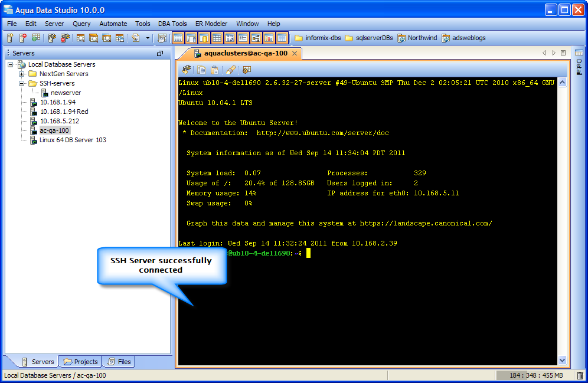Image resolution: width=588 pixels, height=383 pixels.
Task: Click the tab scroll-right arrow
Action: click(554, 53)
